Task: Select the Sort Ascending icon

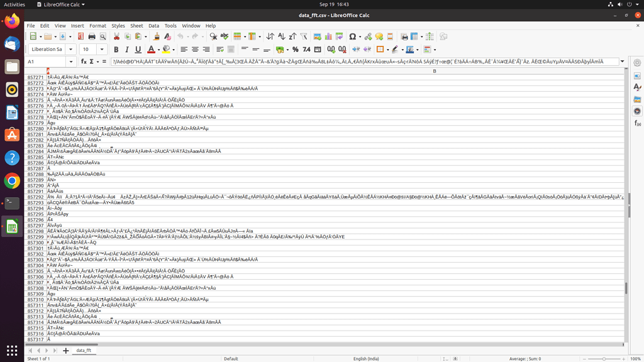Action: (x=283, y=36)
